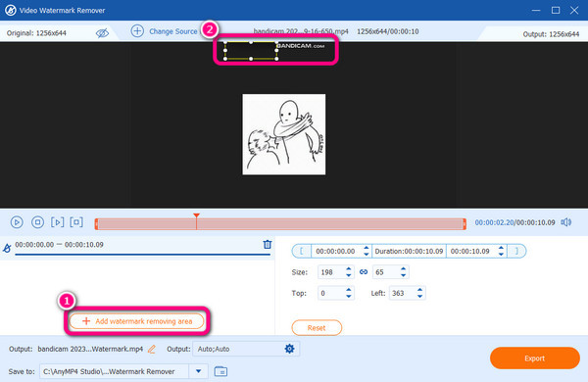Click the Size height field showing 65
The width and height of the screenshot is (588, 382).
click(x=386, y=272)
